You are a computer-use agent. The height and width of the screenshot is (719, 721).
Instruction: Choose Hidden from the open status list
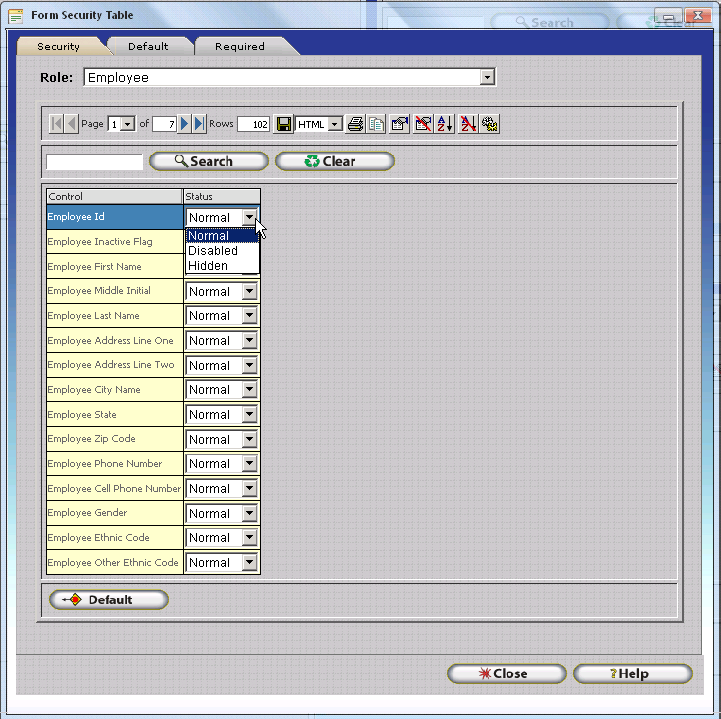coord(208,266)
